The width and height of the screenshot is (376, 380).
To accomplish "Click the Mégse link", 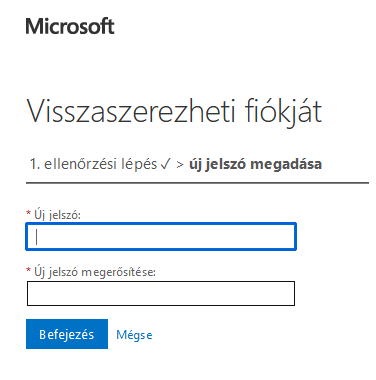I will 134,335.
